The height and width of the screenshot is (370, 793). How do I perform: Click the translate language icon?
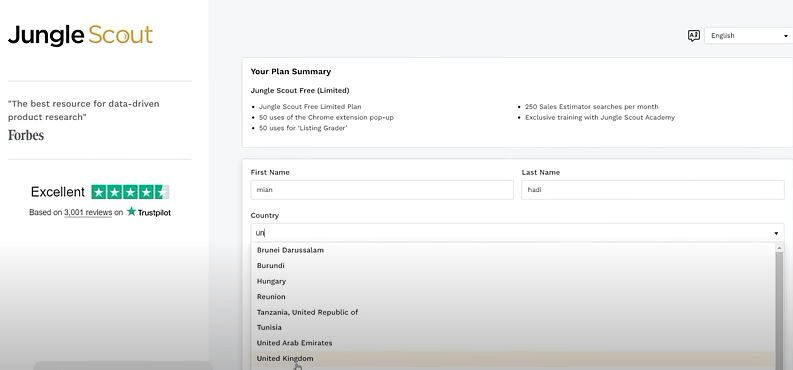(693, 35)
